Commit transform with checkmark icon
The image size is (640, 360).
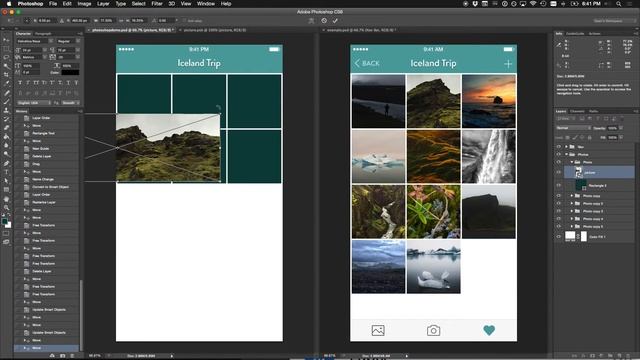(x=335, y=20)
